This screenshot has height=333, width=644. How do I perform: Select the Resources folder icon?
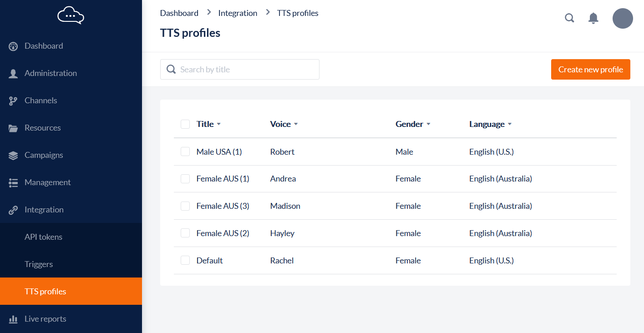point(13,128)
